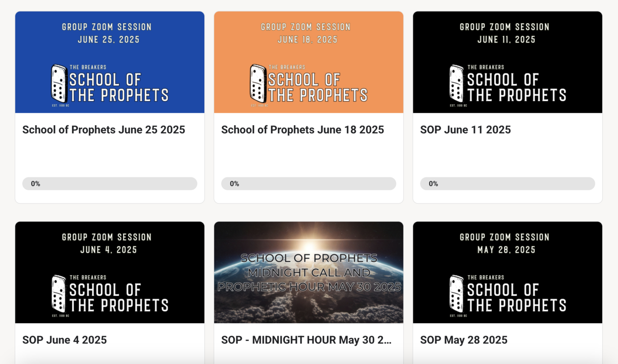The width and height of the screenshot is (618, 364).
Task: Open the black June 11 course thumbnail
Action: [x=507, y=62]
